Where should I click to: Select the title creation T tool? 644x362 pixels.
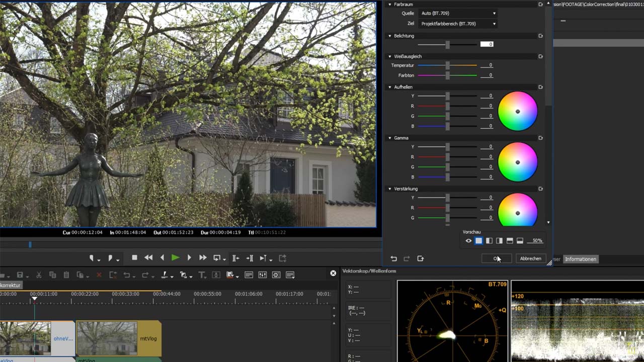point(202,275)
